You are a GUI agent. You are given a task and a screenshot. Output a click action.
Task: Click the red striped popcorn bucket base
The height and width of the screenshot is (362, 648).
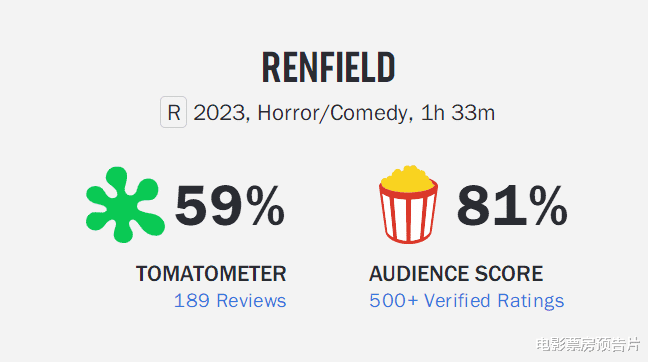[x=408, y=217]
